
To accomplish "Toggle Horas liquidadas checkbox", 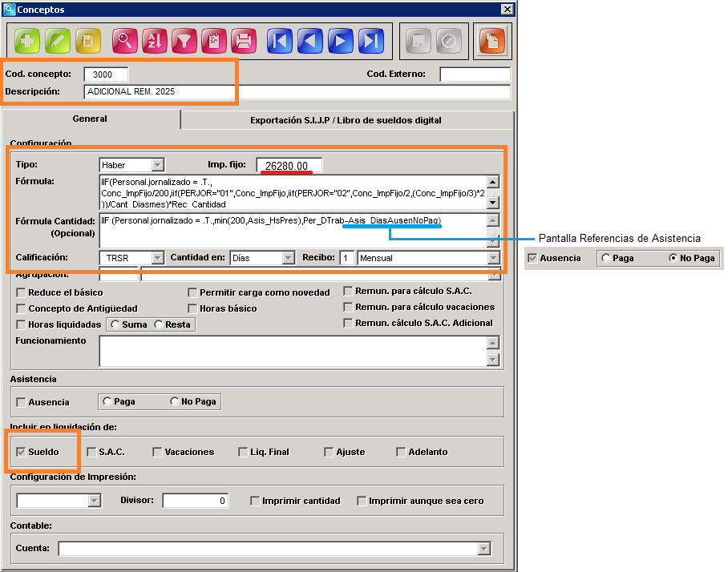I will click(x=21, y=324).
